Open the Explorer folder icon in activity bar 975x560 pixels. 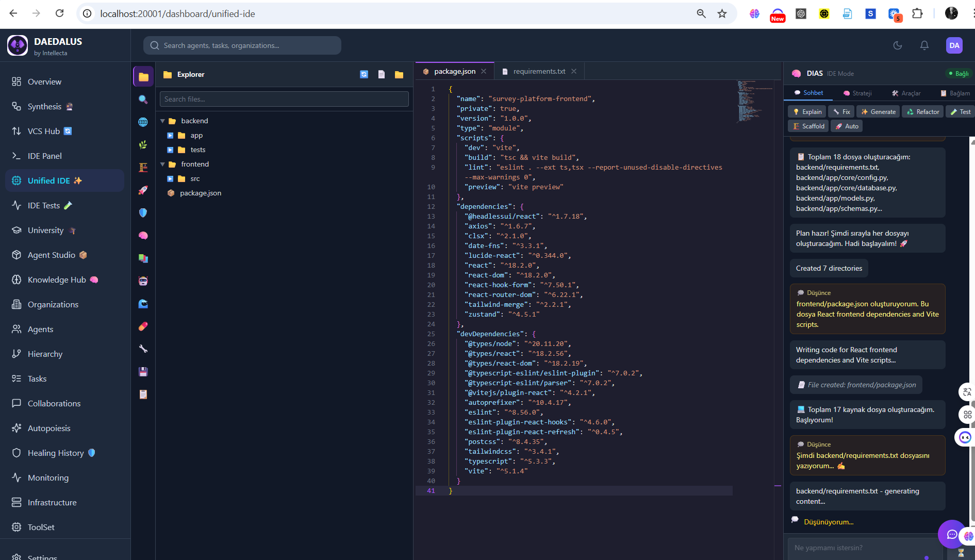click(143, 77)
